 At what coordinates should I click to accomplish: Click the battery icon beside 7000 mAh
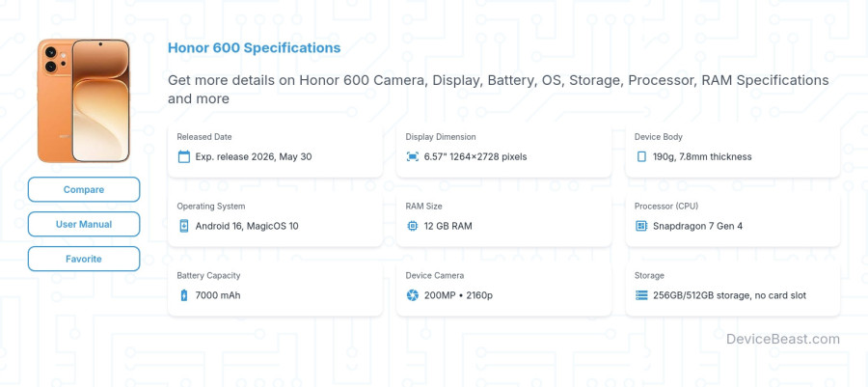(x=184, y=295)
